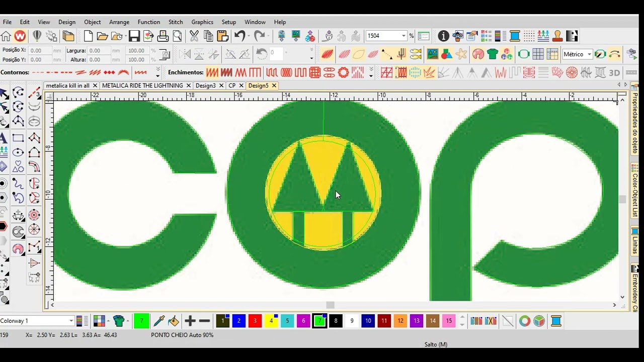This screenshot has width=644, height=362.
Task: Select red color swatch 3
Action: point(255,321)
